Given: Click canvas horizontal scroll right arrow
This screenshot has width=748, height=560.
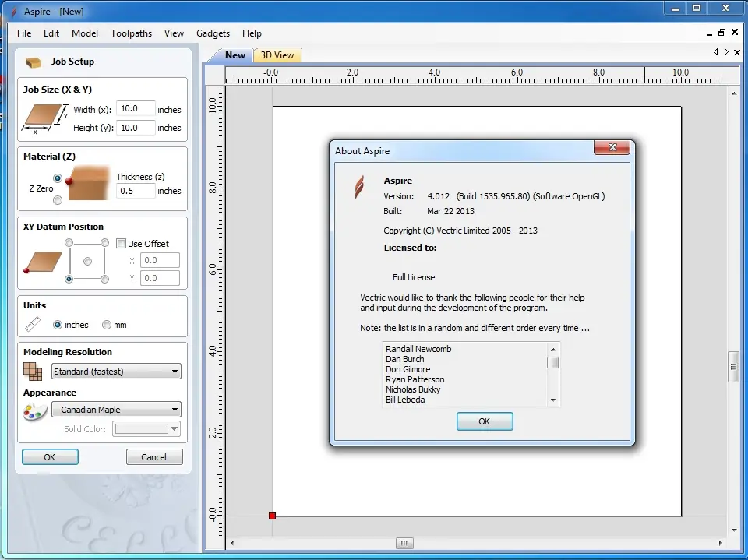Looking at the screenshot, I should (x=720, y=543).
